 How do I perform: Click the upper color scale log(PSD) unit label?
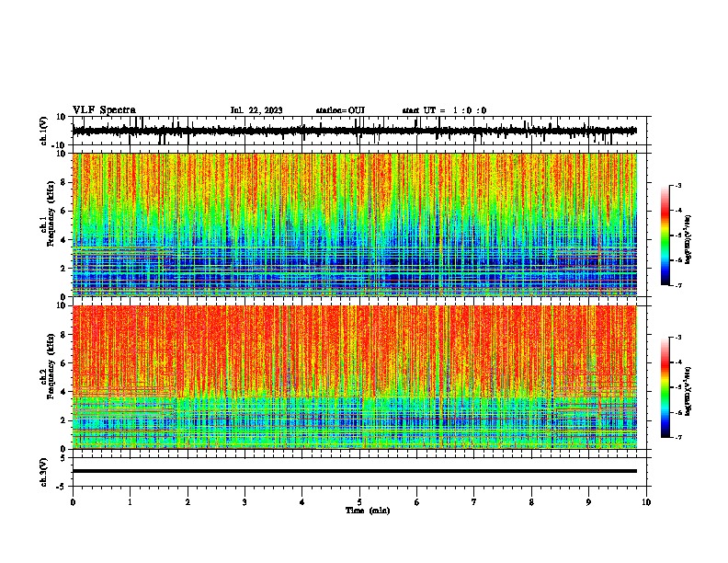pos(688,240)
